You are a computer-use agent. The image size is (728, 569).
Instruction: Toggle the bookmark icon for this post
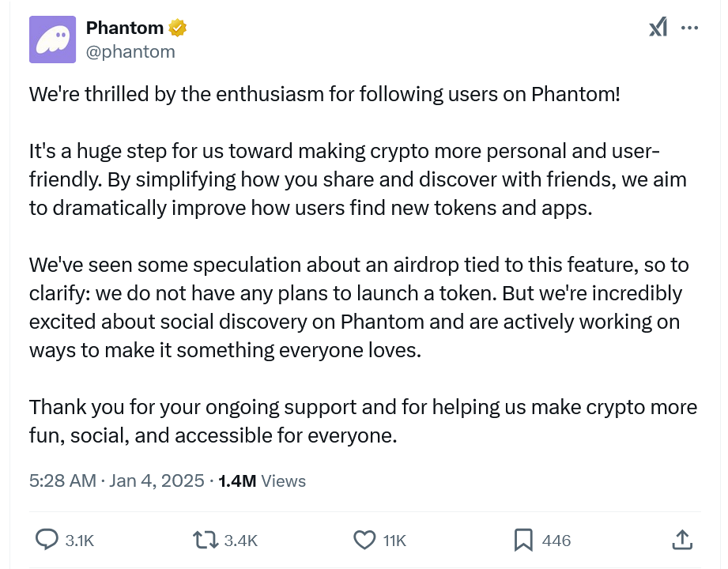522,540
